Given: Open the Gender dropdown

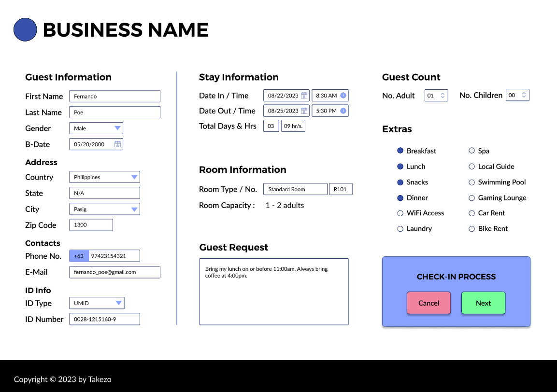Looking at the screenshot, I should (x=96, y=128).
